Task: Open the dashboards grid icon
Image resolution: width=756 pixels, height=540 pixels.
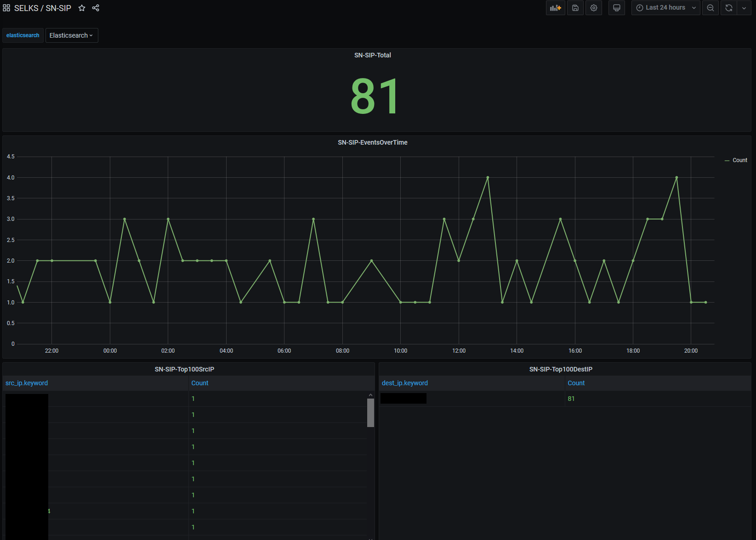Action: [6, 8]
